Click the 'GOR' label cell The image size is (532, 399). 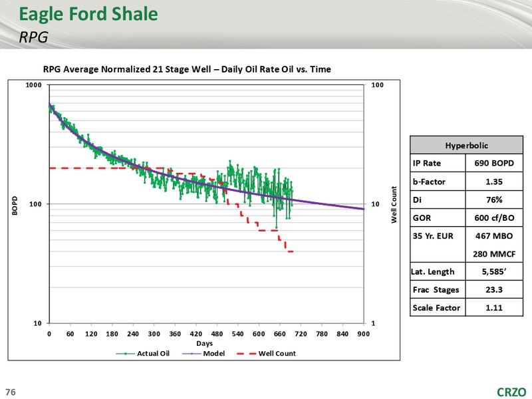438,218
